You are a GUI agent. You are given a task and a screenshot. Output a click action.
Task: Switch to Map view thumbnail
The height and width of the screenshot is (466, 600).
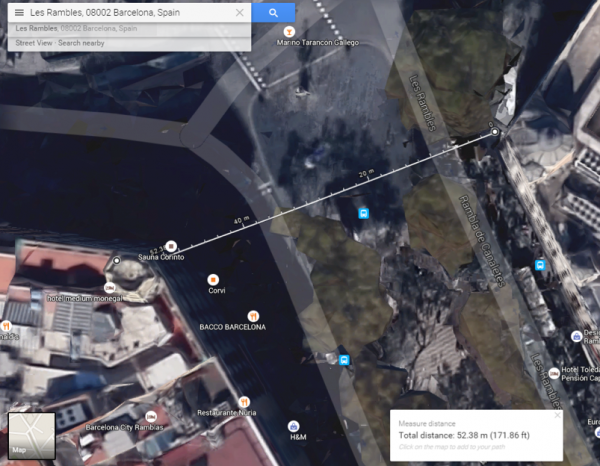click(x=32, y=435)
